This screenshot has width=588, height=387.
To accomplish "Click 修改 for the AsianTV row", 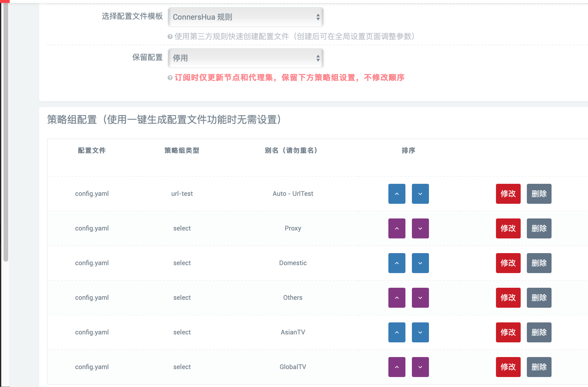I will pyautogui.click(x=508, y=332).
